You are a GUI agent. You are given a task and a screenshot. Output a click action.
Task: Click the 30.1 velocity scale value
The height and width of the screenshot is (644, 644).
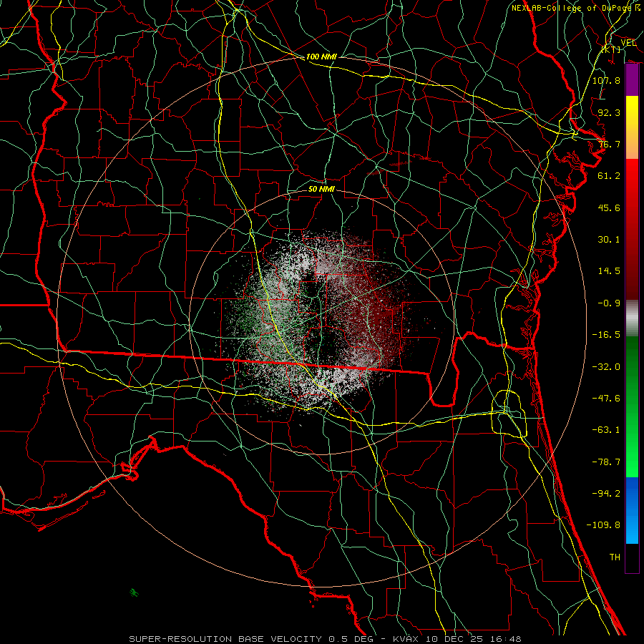click(609, 240)
